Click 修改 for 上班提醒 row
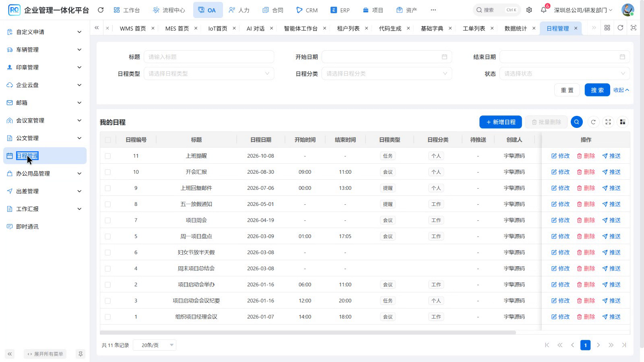The width and height of the screenshot is (644, 362). coord(560,156)
